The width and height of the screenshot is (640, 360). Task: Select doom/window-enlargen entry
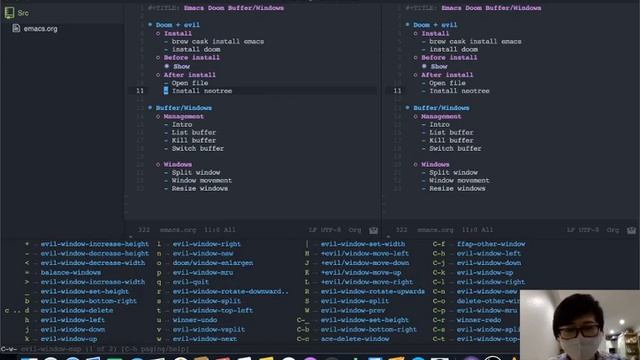[213, 263]
